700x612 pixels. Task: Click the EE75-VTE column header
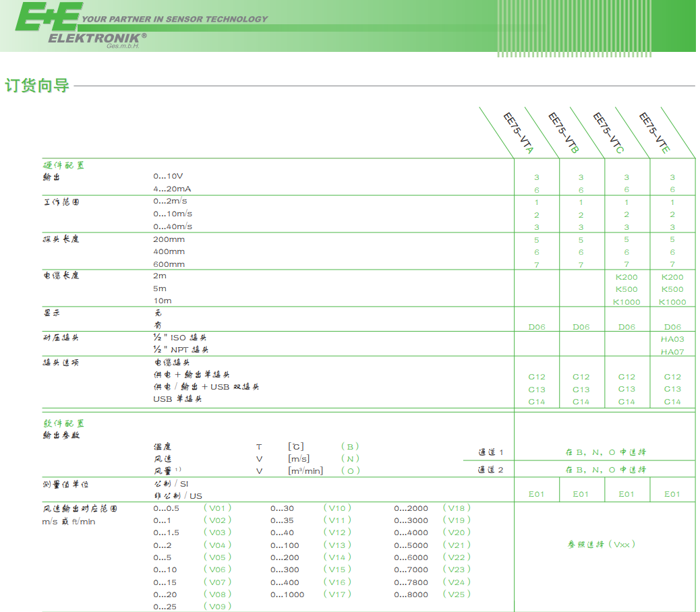tap(654, 133)
